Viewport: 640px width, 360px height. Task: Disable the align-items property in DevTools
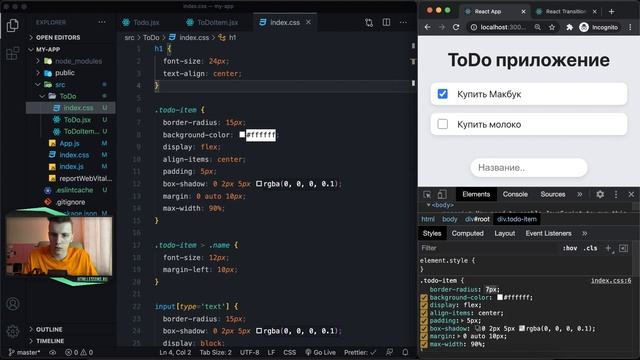click(424, 313)
